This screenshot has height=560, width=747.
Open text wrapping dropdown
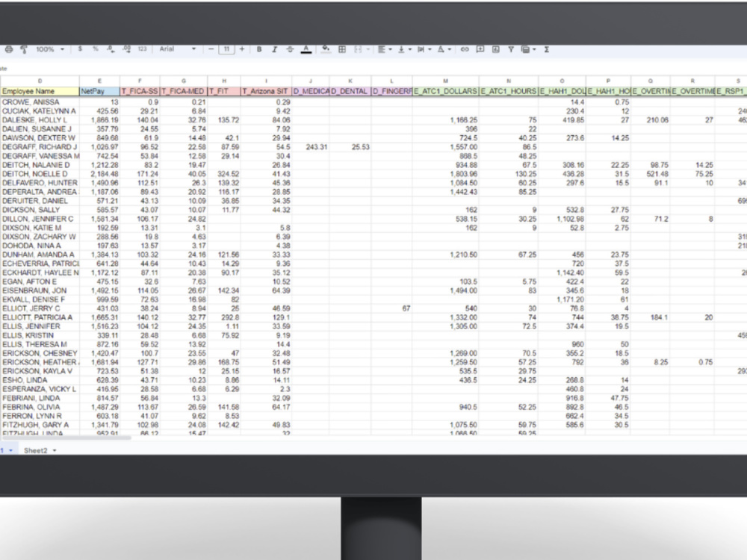tap(424, 49)
